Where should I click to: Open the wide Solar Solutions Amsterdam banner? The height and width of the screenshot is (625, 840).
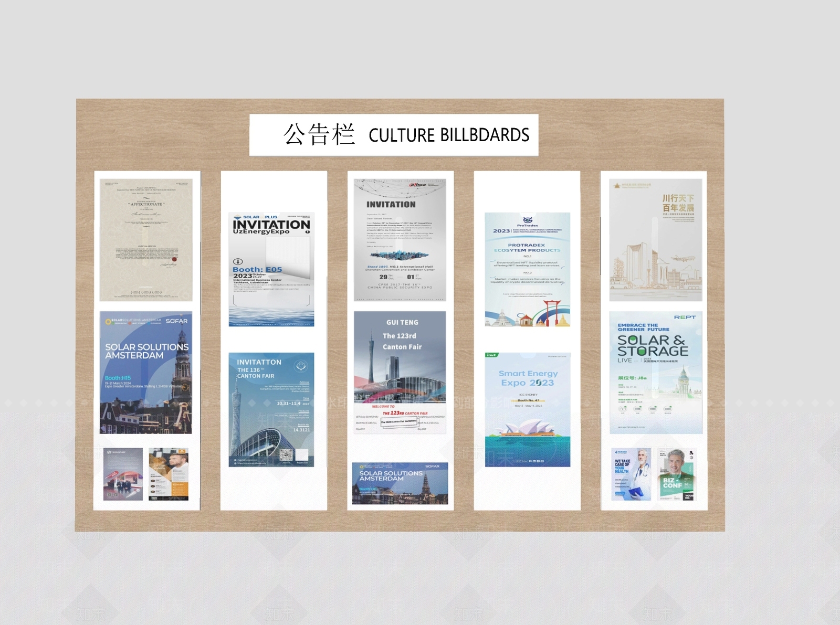pos(400,483)
